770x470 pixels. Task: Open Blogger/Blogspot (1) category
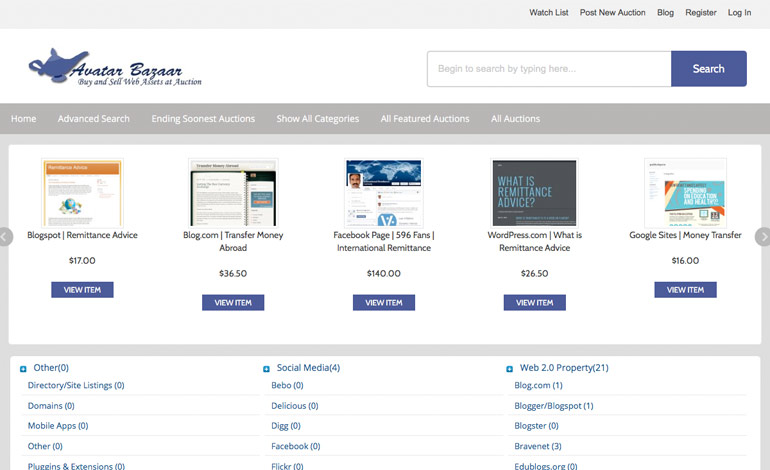pos(554,406)
